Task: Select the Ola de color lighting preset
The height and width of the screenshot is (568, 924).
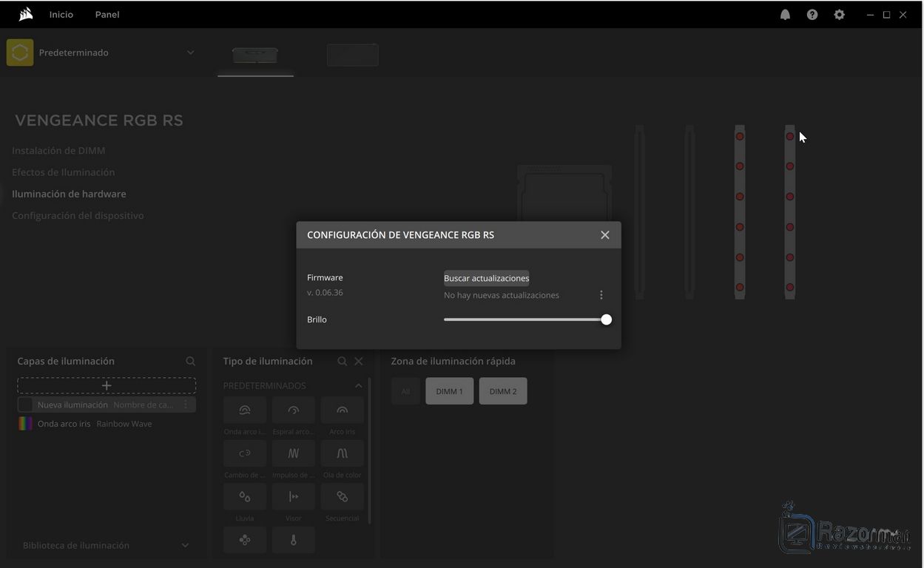Action: [343, 453]
